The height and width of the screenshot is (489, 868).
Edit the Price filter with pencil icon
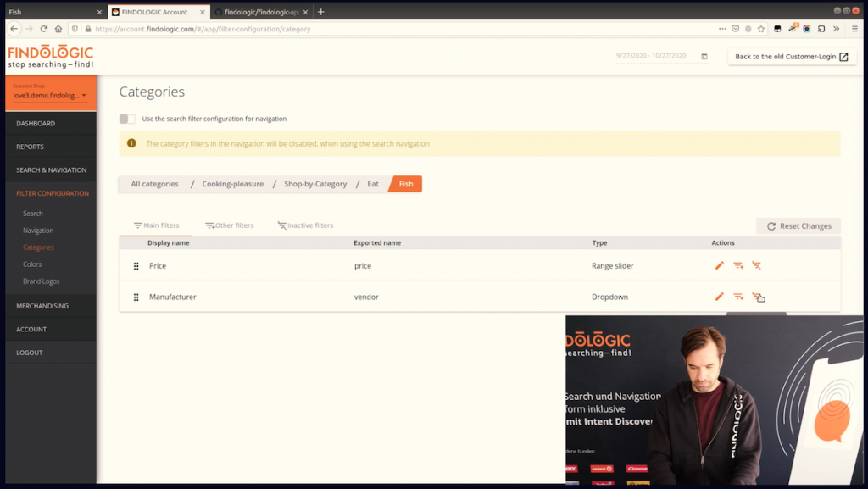[x=719, y=265]
